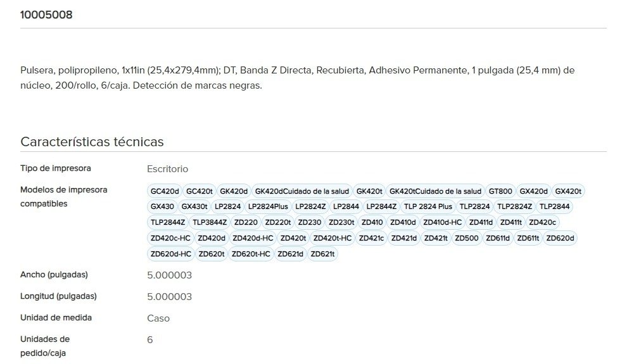Click the ZD410 printer tag
This screenshot has width=627, height=364.
pos(372,222)
